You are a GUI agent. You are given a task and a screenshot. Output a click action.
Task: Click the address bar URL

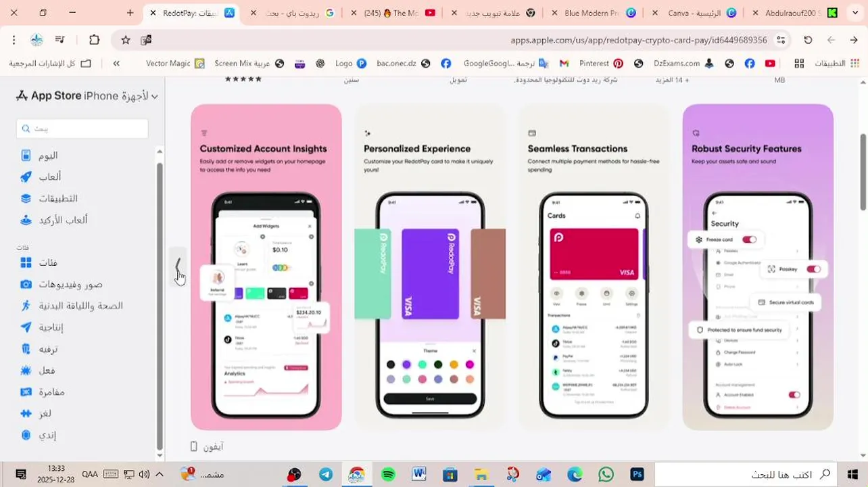638,40
